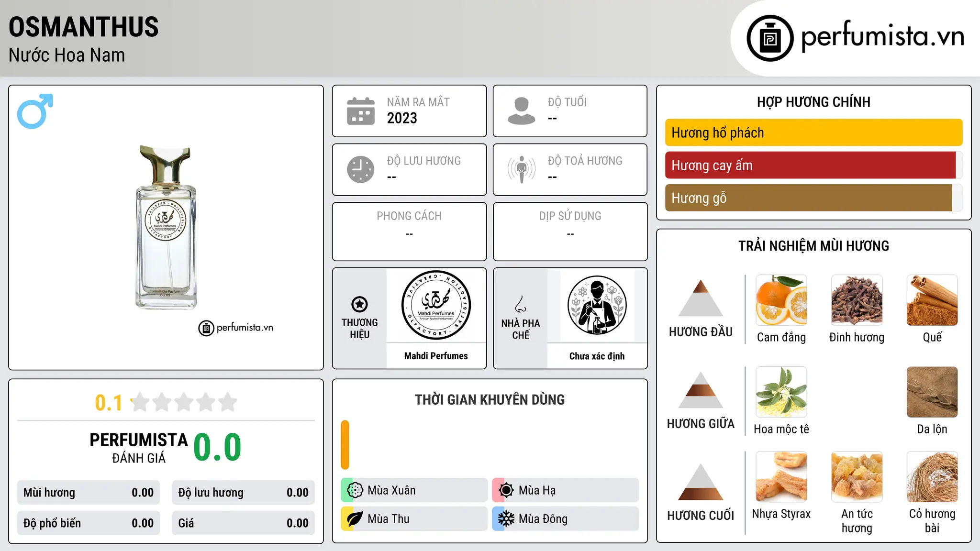Open the Da lộn suede note image
The image size is (980, 551).
[x=932, y=392]
